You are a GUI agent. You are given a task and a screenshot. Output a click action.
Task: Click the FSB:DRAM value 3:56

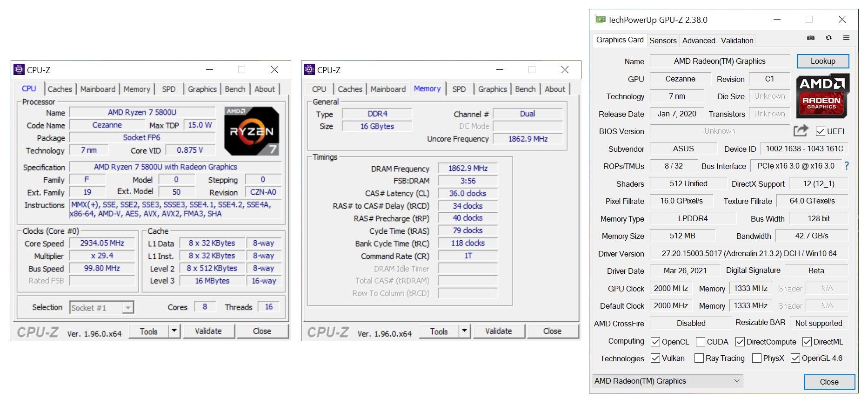coord(468,181)
